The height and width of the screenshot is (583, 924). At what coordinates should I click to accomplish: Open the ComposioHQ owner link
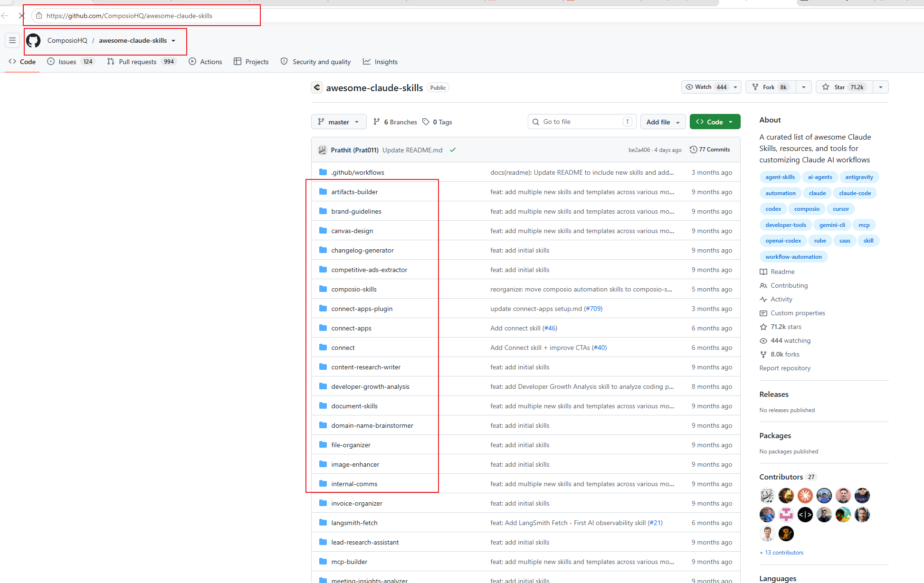click(67, 40)
